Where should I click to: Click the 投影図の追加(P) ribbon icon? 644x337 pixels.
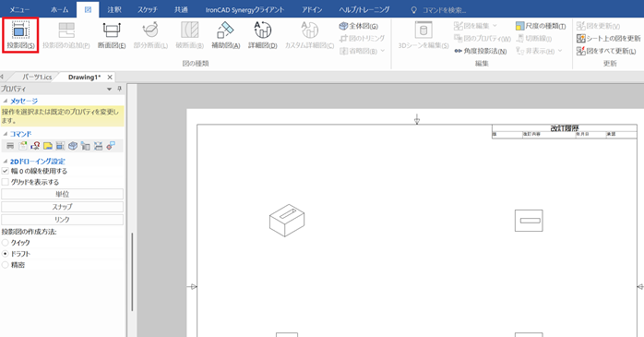click(x=66, y=35)
